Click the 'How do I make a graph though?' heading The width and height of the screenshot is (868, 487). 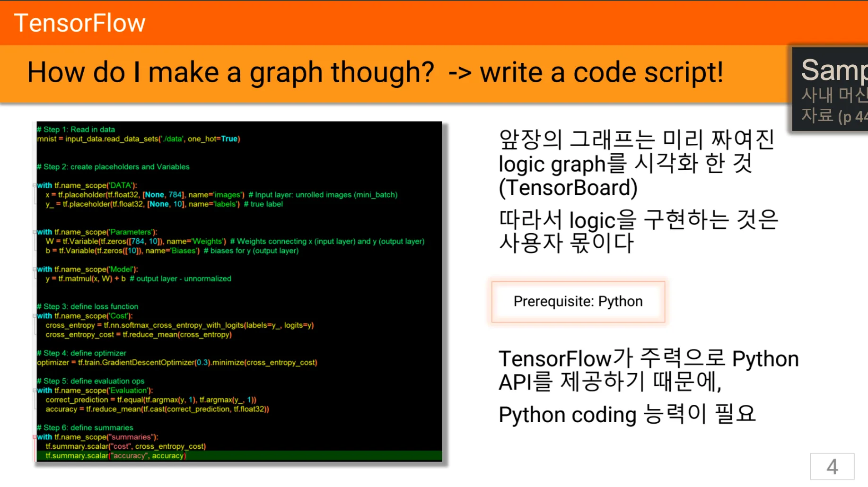click(230, 73)
